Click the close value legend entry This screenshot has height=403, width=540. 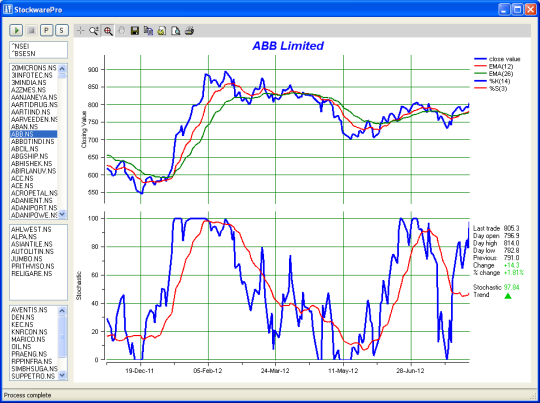[497, 59]
